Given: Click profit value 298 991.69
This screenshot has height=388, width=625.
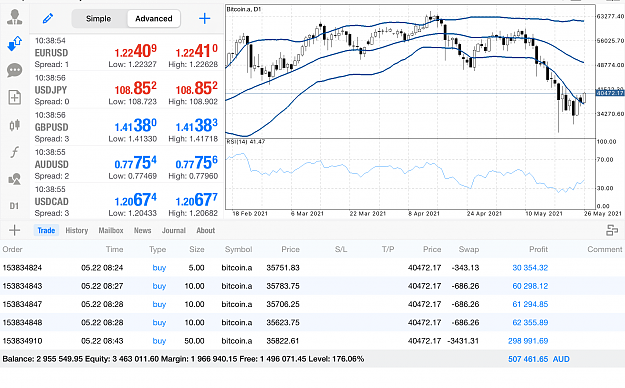Looking at the screenshot, I should pyautogui.click(x=528, y=341).
